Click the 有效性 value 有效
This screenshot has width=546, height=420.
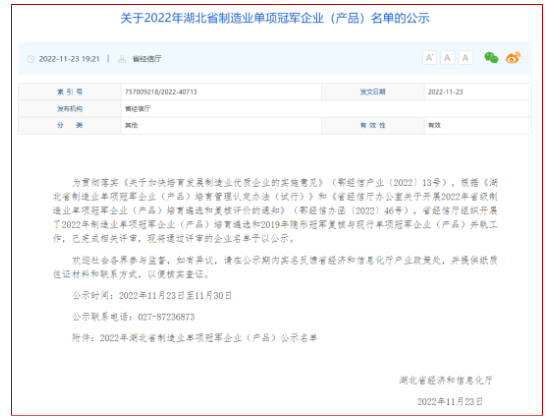[x=434, y=125]
